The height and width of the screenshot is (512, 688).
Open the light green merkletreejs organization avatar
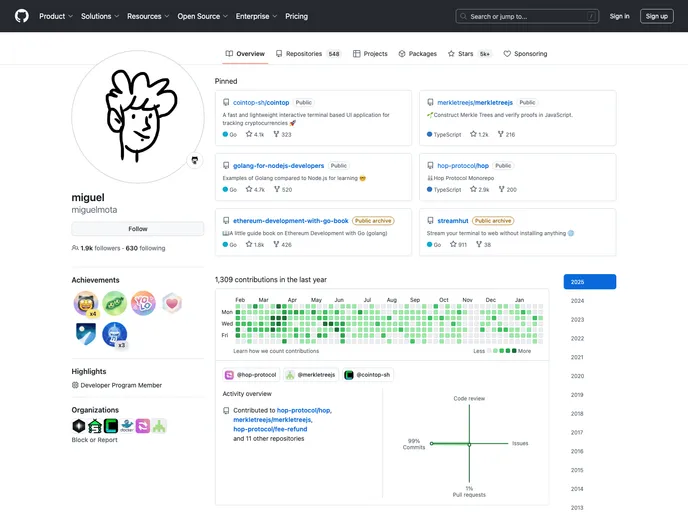click(x=159, y=426)
